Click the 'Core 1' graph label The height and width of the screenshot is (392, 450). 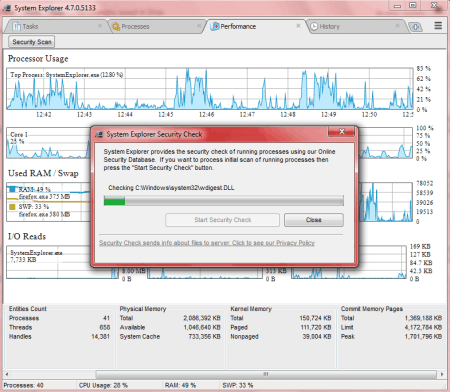click(19, 135)
